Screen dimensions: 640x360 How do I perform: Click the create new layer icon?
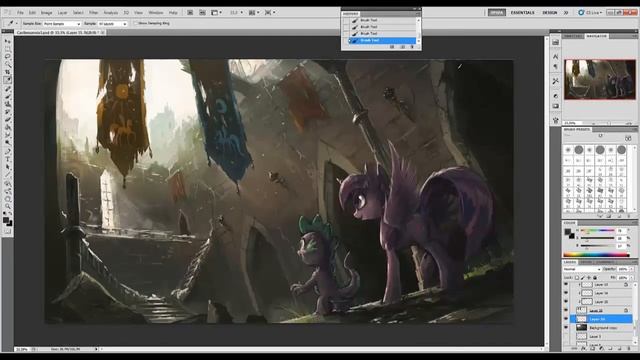pyautogui.click(x=619, y=349)
